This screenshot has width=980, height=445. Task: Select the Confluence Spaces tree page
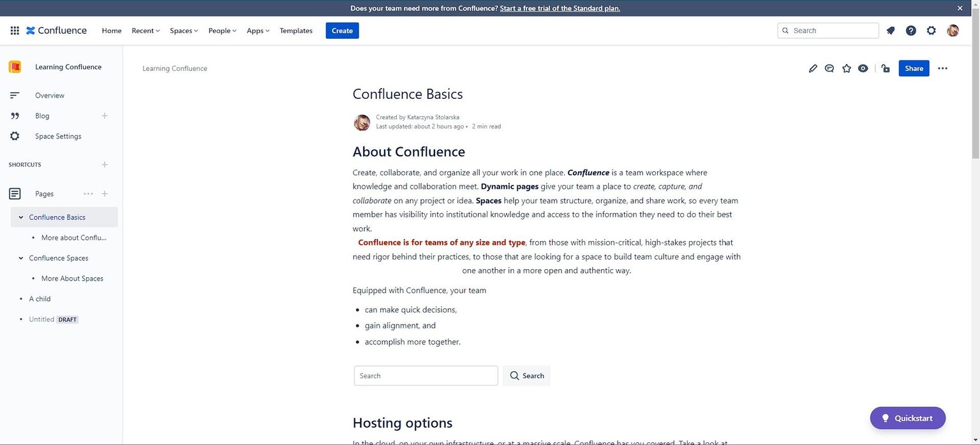[59, 258]
